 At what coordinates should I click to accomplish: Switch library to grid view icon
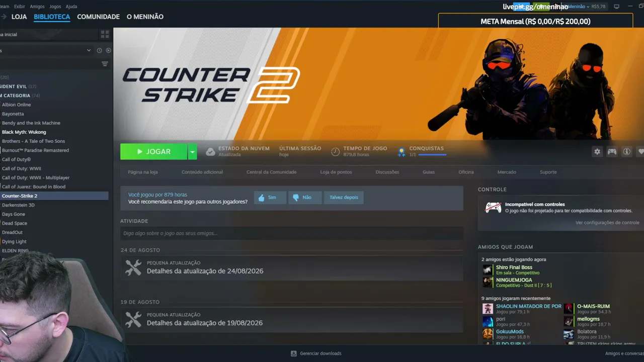click(x=105, y=34)
